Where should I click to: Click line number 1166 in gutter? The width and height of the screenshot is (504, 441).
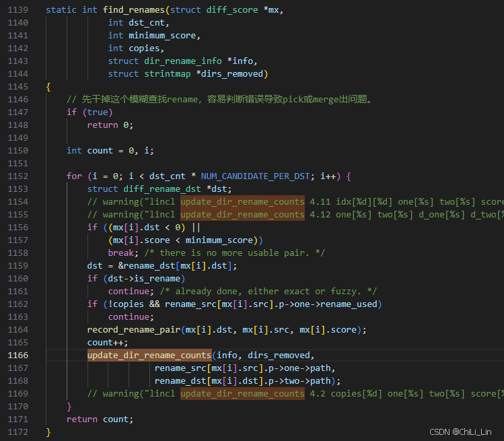18,355
